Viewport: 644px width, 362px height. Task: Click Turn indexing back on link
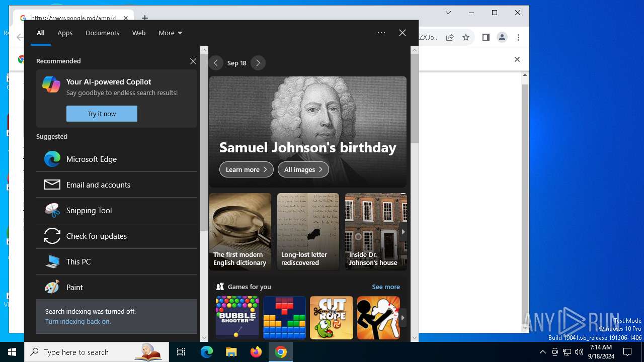(78, 321)
